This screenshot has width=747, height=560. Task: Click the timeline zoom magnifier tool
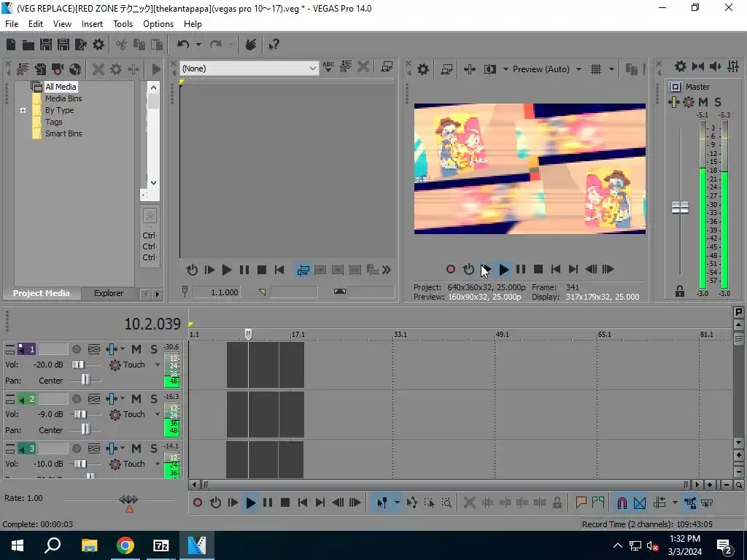(x=446, y=502)
